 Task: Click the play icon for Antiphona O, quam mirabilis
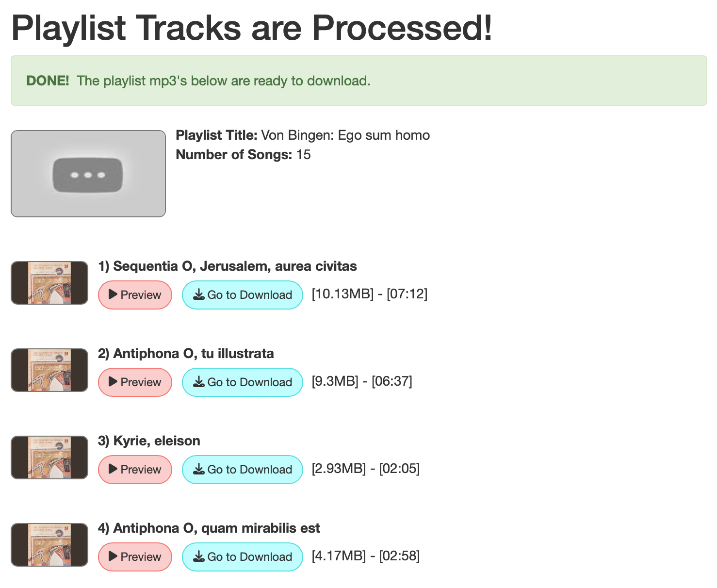click(113, 556)
